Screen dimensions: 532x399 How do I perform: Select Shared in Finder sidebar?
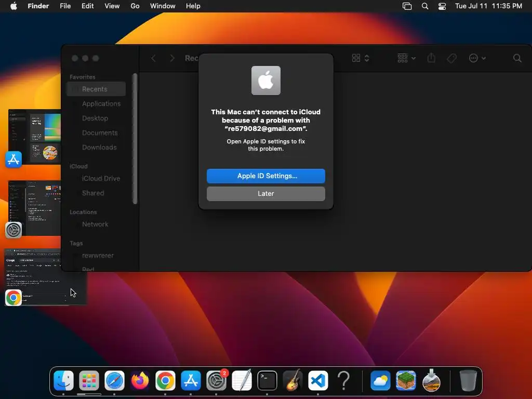coord(96,193)
